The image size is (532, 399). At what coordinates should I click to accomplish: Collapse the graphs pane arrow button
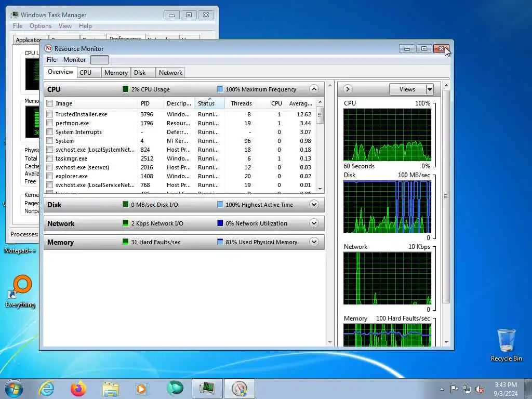[x=347, y=89]
